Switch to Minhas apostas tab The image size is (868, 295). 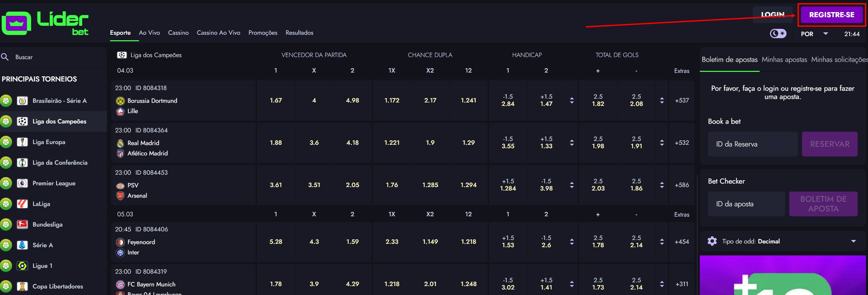[784, 59]
